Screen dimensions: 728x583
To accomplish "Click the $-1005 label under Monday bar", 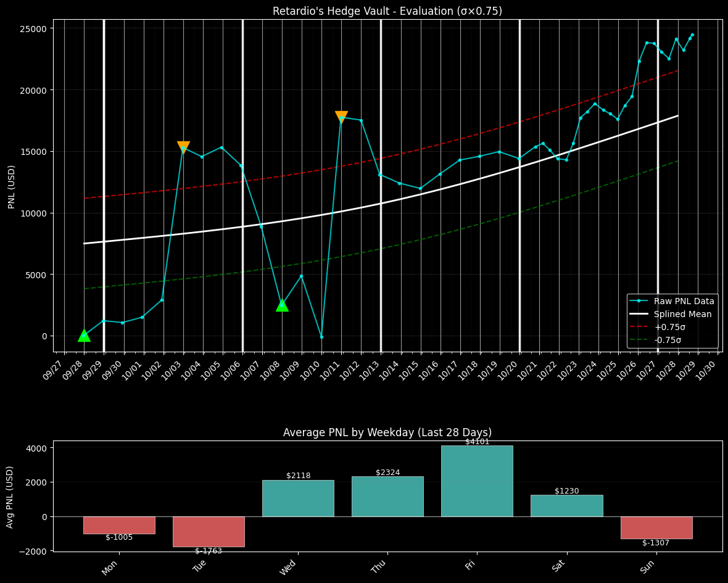I will coord(119,537).
